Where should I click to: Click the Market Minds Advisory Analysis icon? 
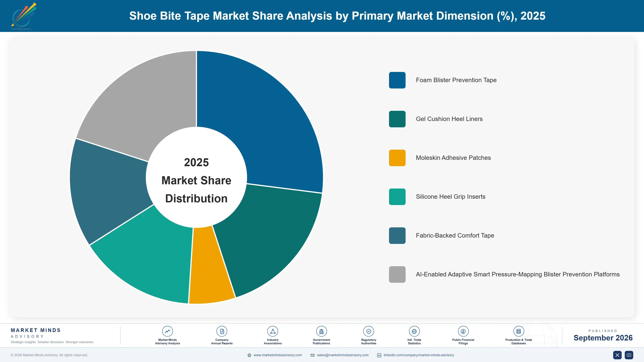coord(168,331)
